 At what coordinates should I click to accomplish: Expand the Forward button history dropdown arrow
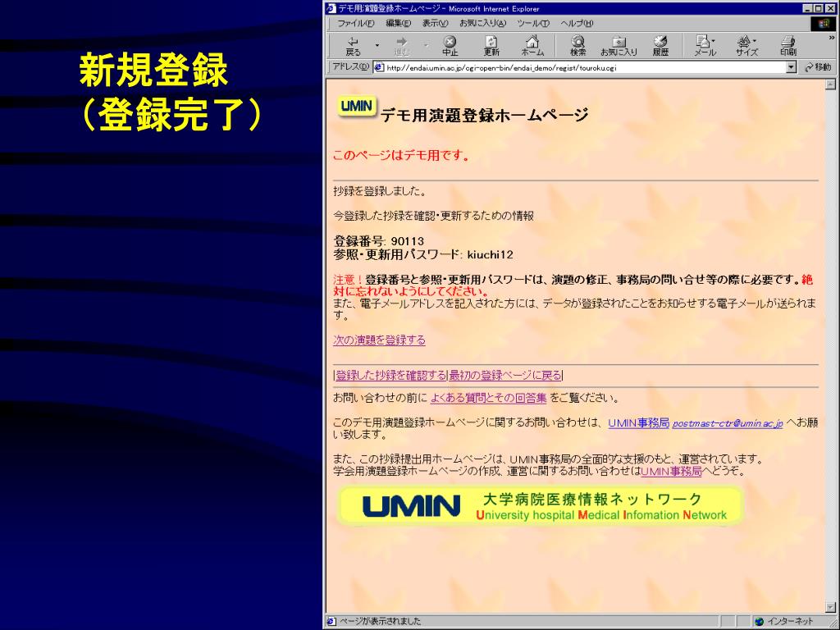coord(426,46)
